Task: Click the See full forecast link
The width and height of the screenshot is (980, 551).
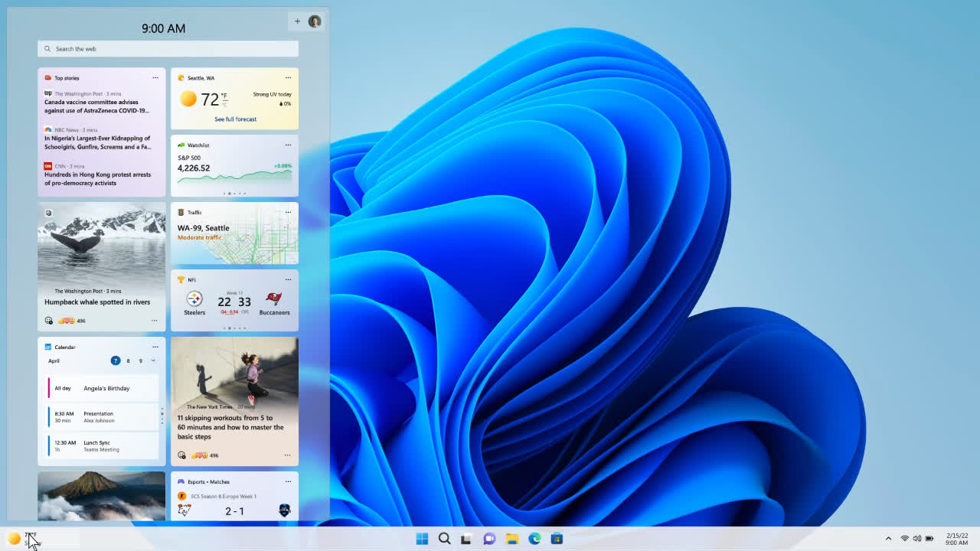Action: (x=235, y=119)
